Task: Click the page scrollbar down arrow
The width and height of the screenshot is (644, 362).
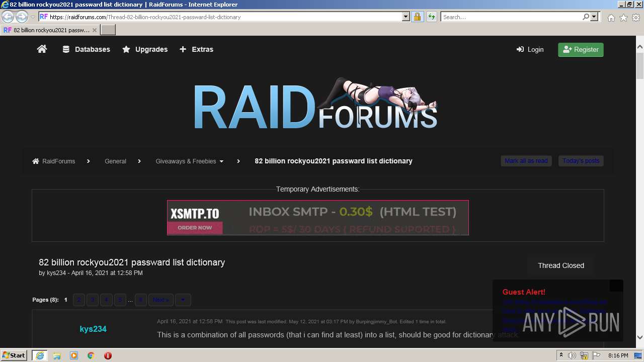Action: pos(640,337)
